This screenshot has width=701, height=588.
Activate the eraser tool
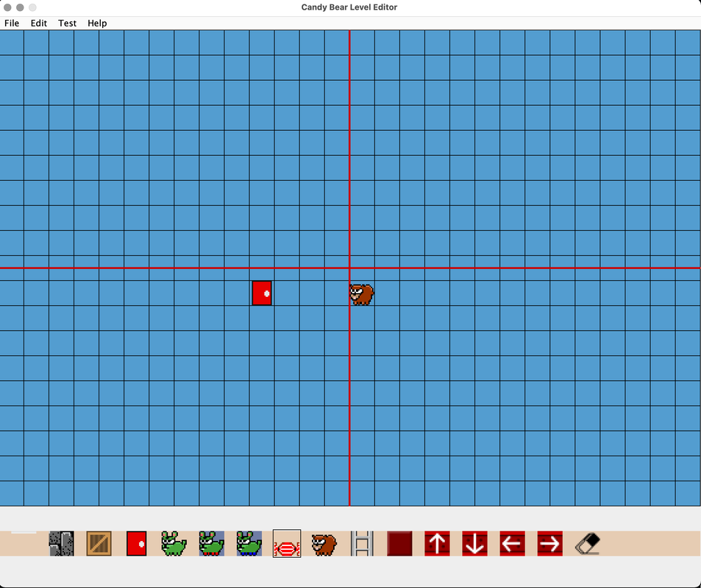point(587,544)
